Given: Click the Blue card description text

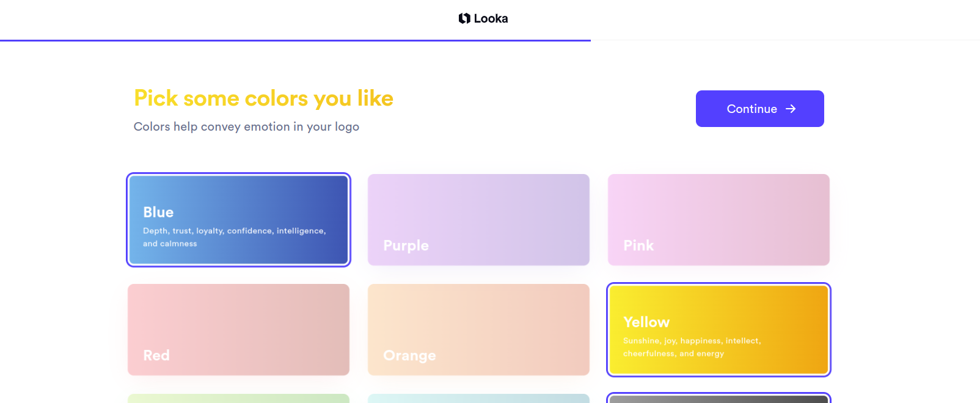Looking at the screenshot, I should pos(235,237).
